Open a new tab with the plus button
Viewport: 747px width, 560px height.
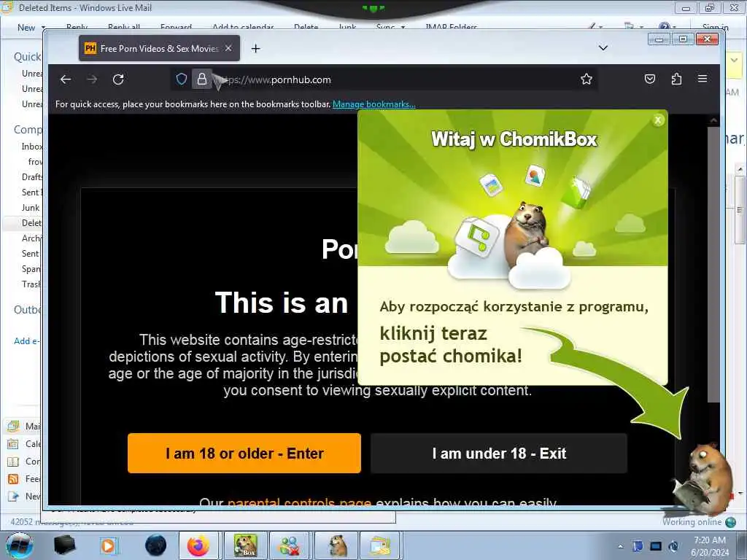click(x=256, y=49)
